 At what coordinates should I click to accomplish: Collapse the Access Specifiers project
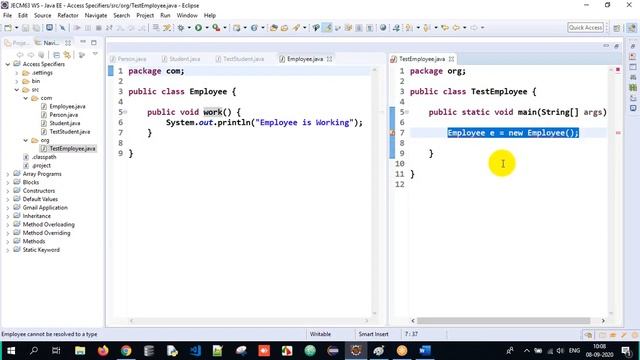[8, 64]
